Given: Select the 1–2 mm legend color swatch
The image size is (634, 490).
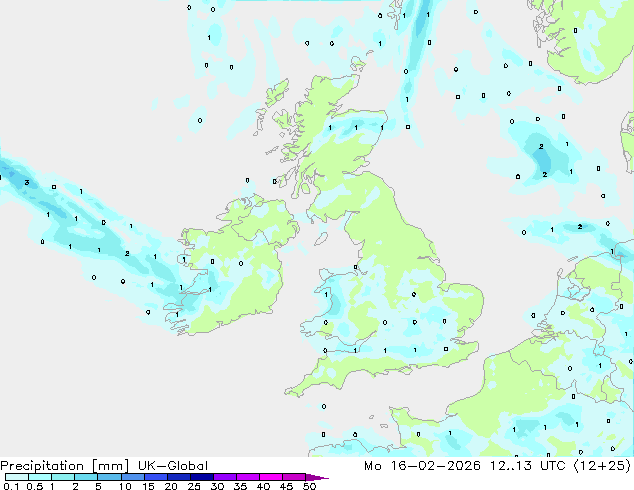Looking at the screenshot, I should point(63,477).
